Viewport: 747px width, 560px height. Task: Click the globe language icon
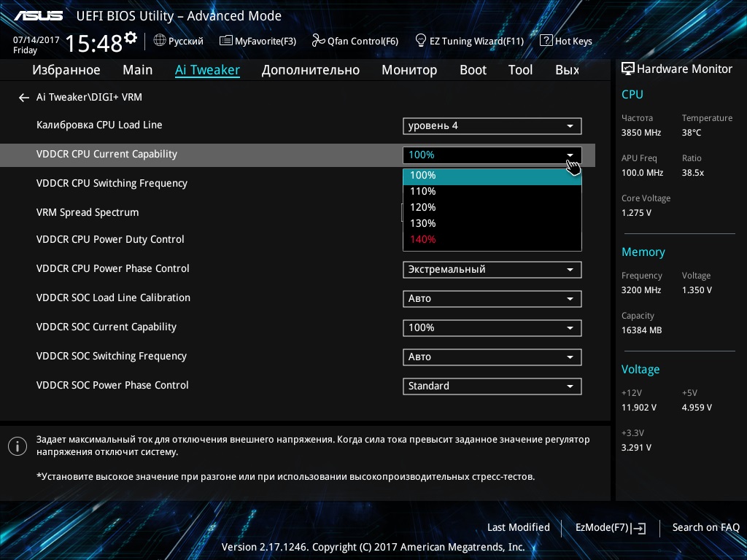160,41
